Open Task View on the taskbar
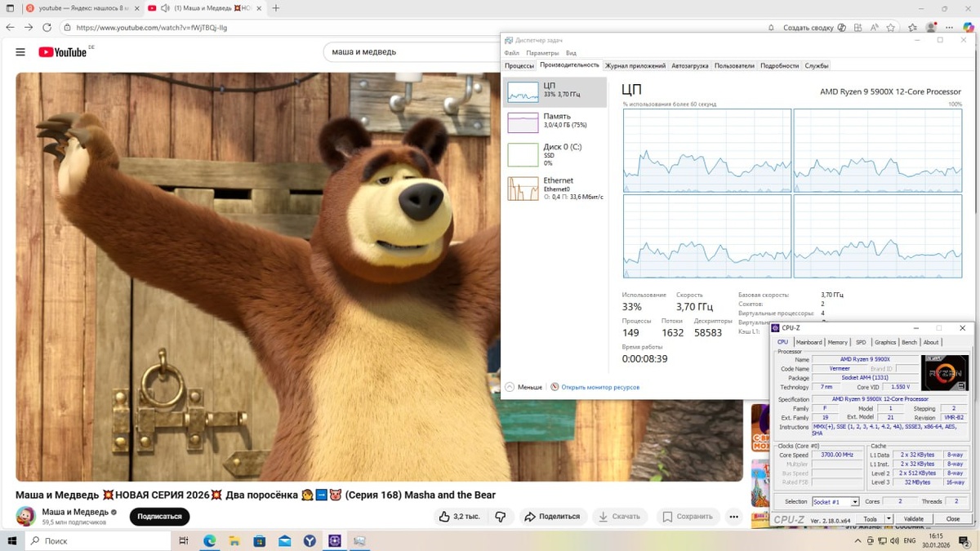Image resolution: width=980 pixels, height=551 pixels. (x=184, y=540)
